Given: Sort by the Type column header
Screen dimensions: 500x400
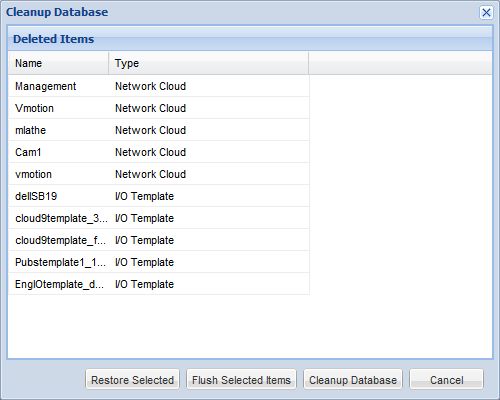Looking at the screenshot, I should tap(209, 63).
